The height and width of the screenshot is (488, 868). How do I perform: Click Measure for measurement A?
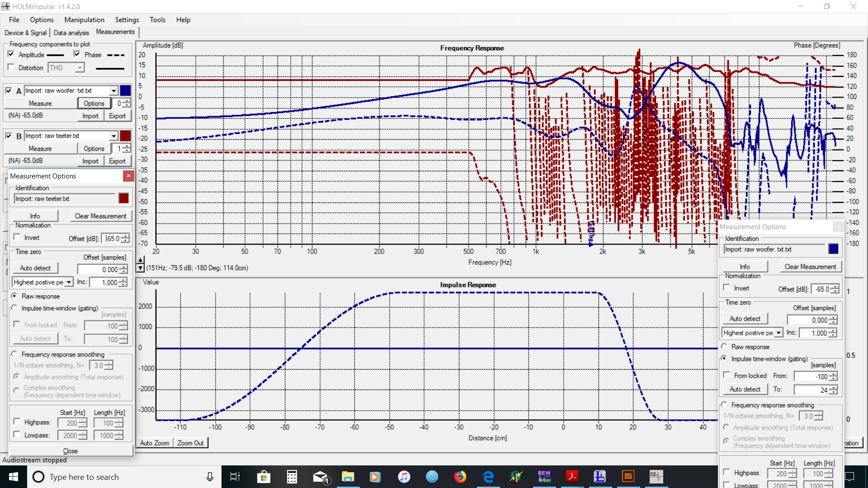[x=40, y=103]
